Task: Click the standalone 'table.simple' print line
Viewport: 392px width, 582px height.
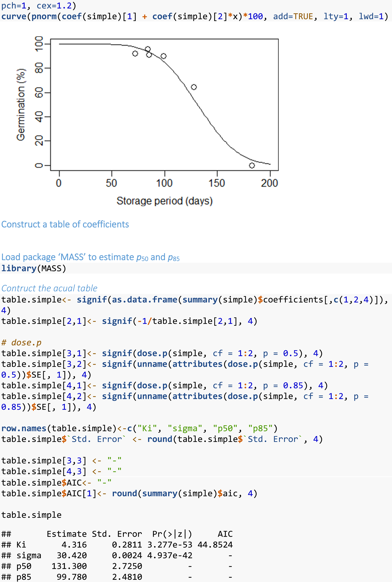Action: [31, 515]
